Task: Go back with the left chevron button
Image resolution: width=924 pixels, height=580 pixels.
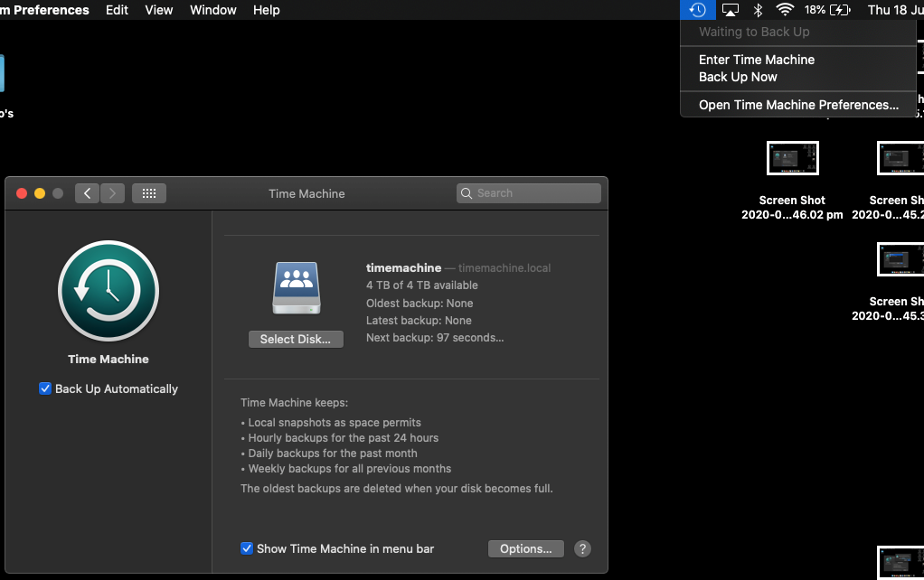Action: [x=87, y=193]
